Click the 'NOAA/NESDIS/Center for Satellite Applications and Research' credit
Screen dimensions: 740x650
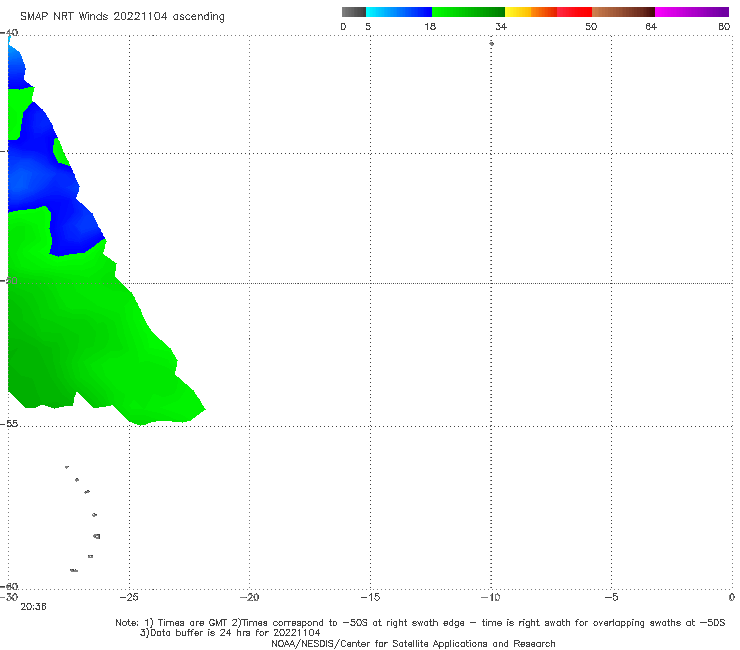click(x=413, y=643)
